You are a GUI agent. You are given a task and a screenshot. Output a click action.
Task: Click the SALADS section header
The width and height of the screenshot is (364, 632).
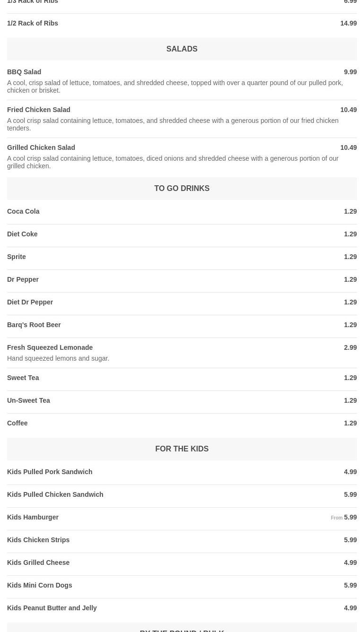point(182,49)
